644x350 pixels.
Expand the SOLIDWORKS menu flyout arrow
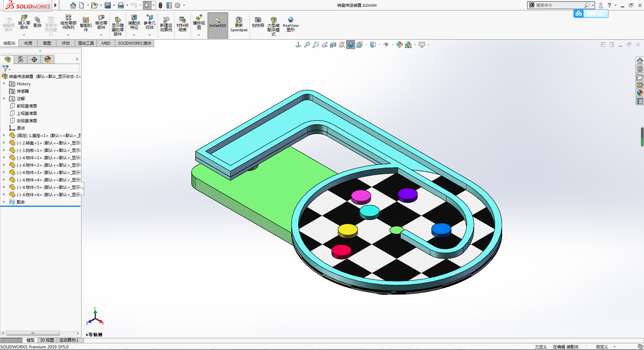click(x=56, y=5)
